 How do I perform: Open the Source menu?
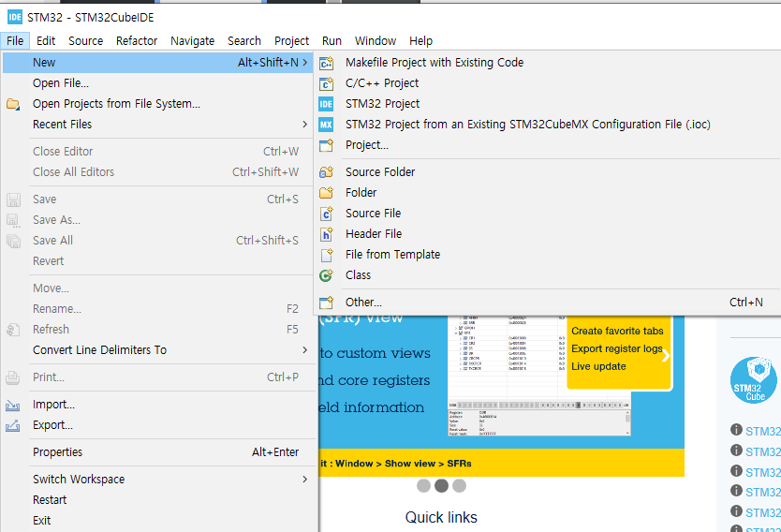pyautogui.click(x=85, y=41)
